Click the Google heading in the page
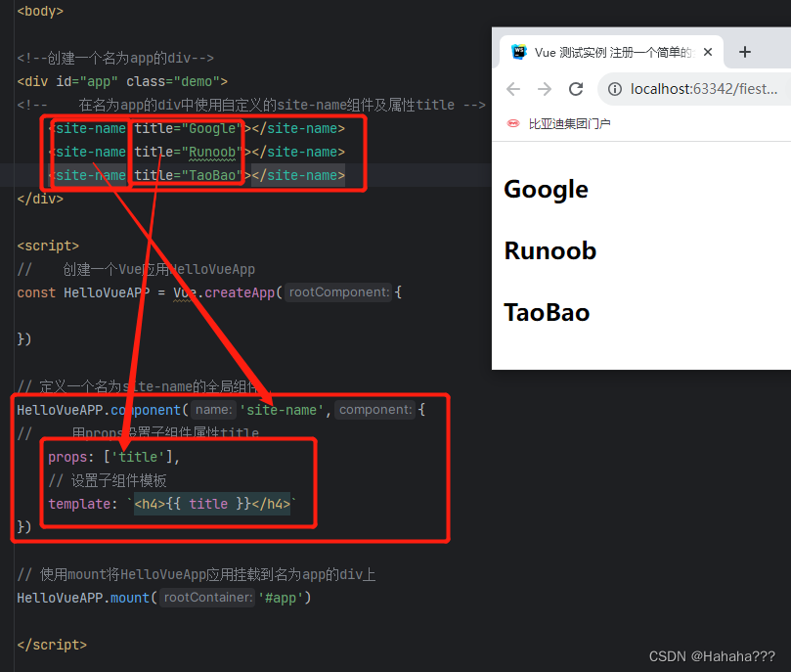Screen dimensions: 791x672 [546, 190]
